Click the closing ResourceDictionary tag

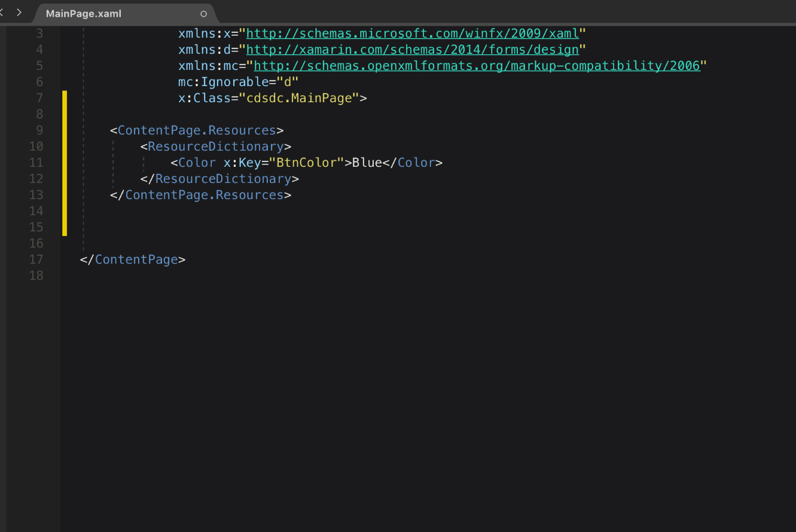219,179
